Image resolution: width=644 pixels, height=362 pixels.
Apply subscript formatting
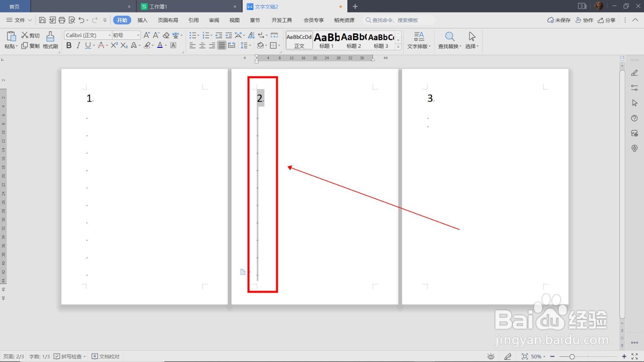point(124,45)
